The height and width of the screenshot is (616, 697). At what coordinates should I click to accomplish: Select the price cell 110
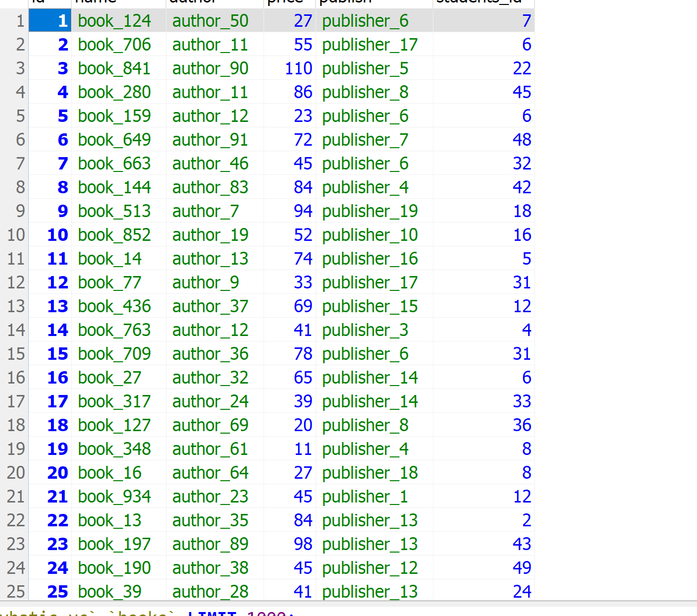pyautogui.click(x=289, y=68)
